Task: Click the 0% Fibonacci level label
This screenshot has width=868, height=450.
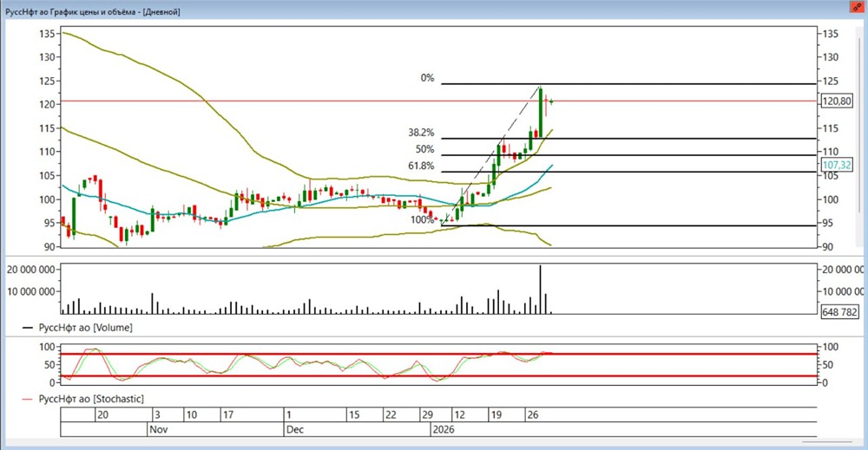Action: coord(427,78)
